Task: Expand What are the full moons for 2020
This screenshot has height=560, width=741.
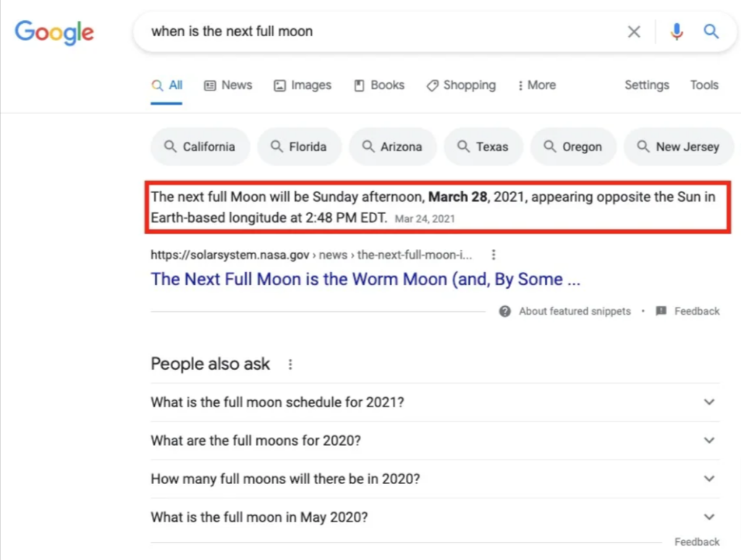Action: coord(435,441)
